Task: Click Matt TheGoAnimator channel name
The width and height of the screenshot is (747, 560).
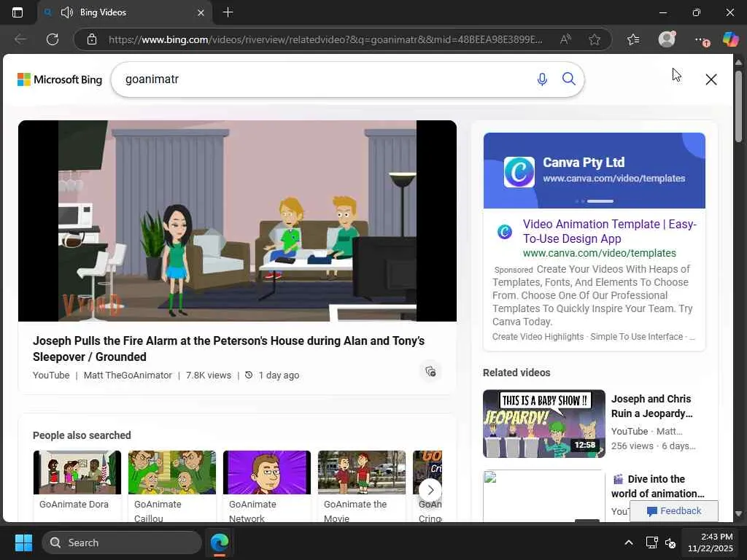Action: pyautogui.click(x=128, y=376)
